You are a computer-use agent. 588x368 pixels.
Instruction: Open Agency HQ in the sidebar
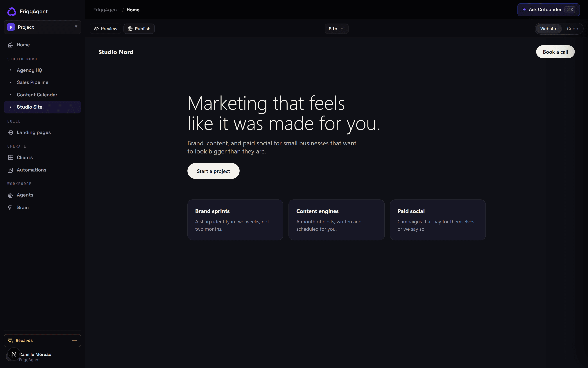42,70
